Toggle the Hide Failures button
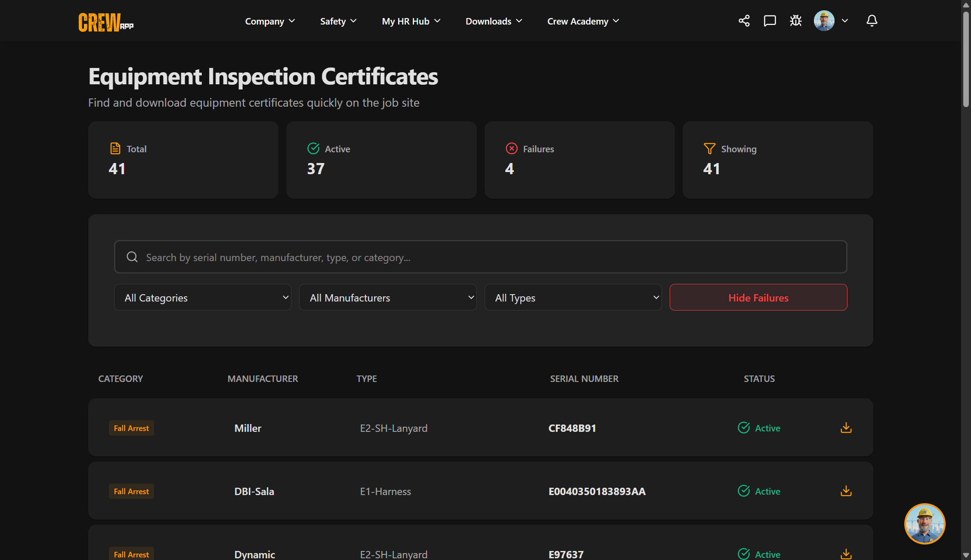The image size is (971, 560). (x=758, y=297)
